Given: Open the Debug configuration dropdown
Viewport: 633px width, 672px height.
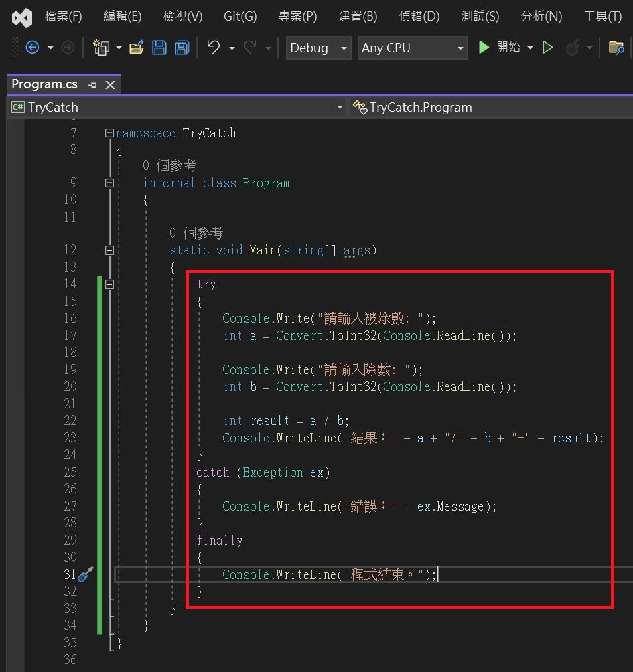Looking at the screenshot, I should coord(319,48).
